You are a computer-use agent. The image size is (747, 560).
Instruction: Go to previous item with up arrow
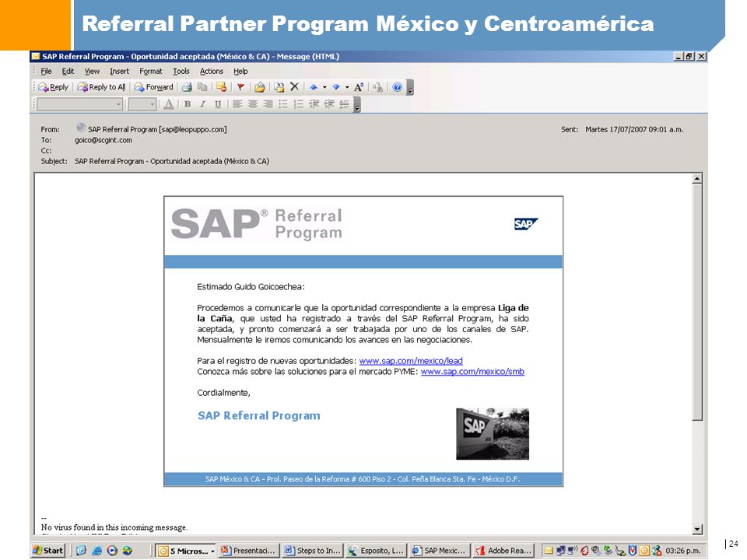314,87
